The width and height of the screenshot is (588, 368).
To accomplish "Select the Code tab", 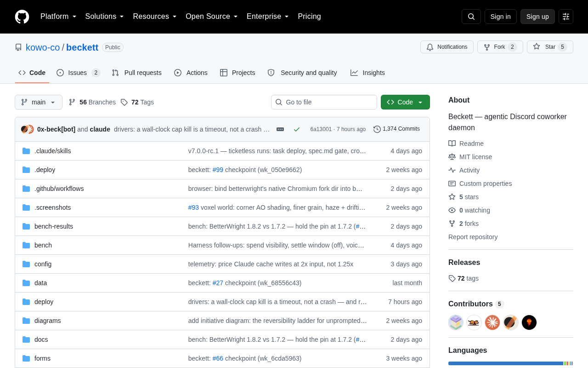I will [32, 73].
